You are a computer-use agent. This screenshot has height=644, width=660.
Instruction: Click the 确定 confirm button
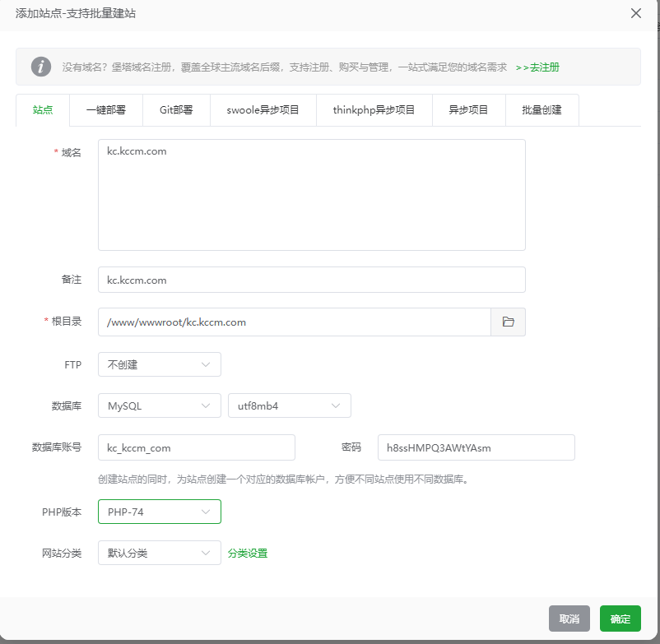[x=620, y=619]
